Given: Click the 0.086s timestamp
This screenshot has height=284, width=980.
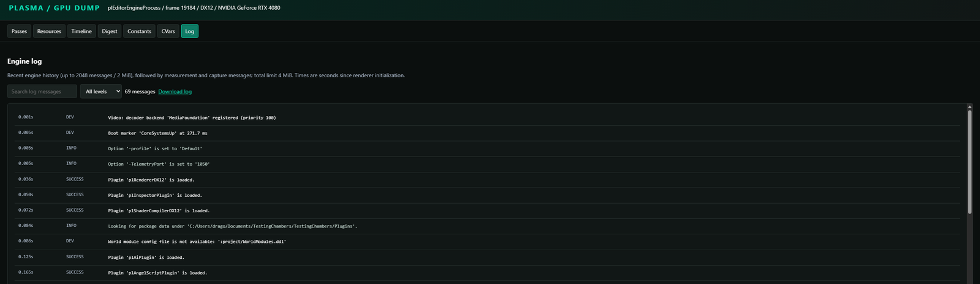Looking at the screenshot, I should [26, 241].
